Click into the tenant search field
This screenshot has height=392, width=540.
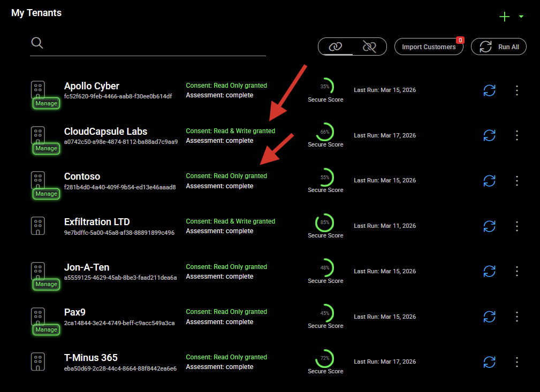click(155, 44)
